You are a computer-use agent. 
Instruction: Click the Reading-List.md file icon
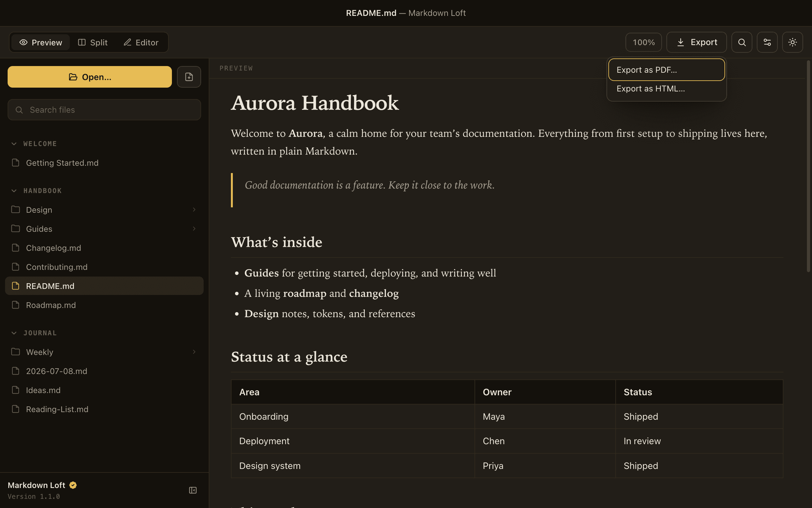tap(16, 409)
